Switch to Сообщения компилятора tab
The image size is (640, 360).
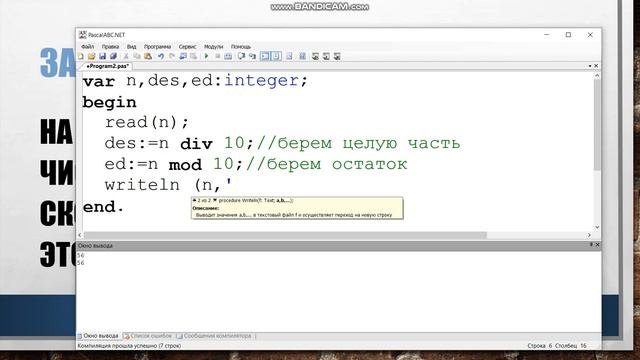[214, 336]
